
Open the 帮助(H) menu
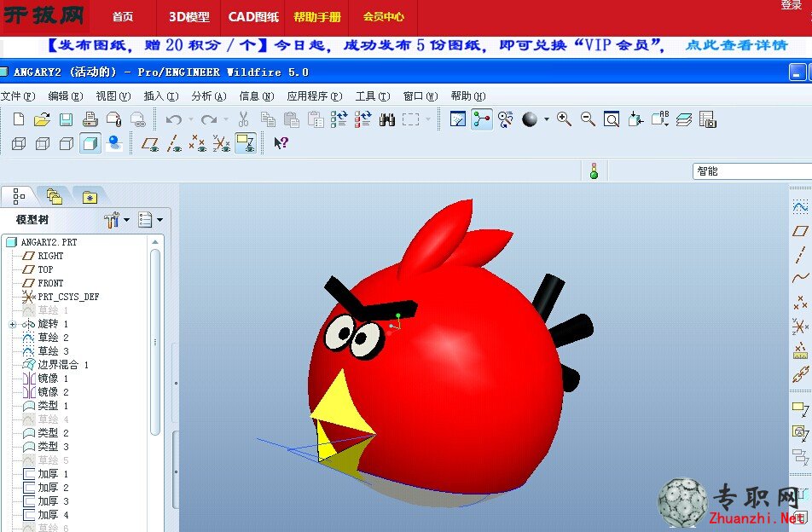click(468, 96)
